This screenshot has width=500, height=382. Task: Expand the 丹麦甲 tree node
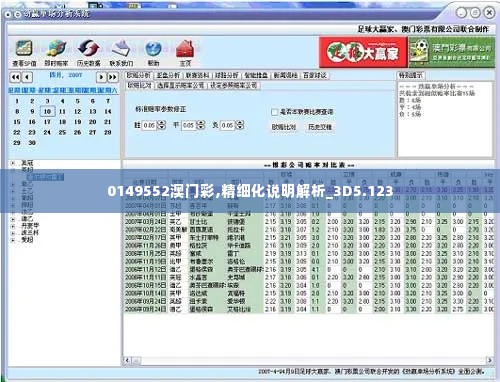click(13, 226)
